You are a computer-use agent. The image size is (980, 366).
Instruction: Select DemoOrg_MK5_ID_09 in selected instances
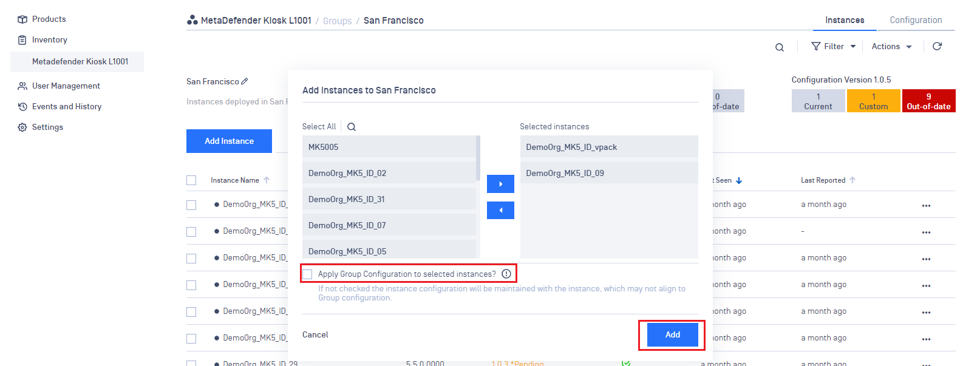[609, 173]
